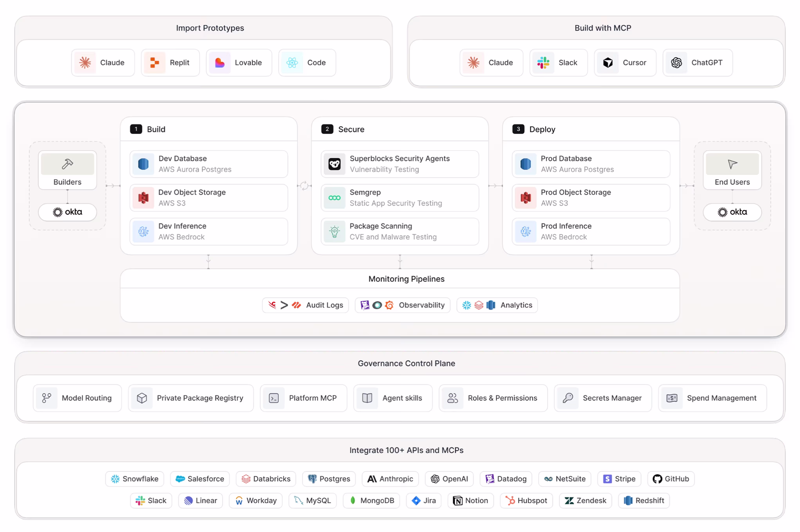Viewport: 800px width, 532px height.
Task: Click the Roles & Permissions people icon
Action: click(453, 398)
